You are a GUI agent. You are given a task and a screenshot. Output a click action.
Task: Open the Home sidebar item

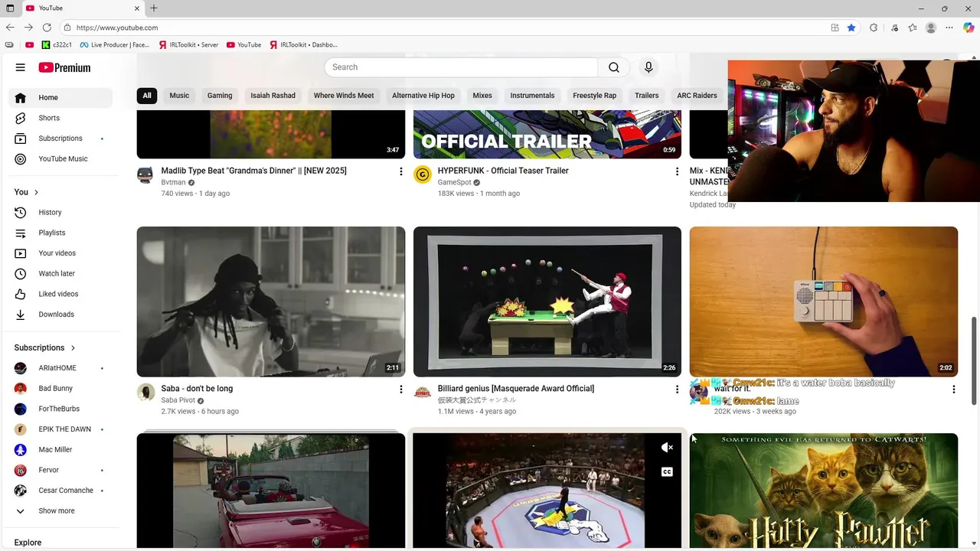pyautogui.click(x=60, y=98)
